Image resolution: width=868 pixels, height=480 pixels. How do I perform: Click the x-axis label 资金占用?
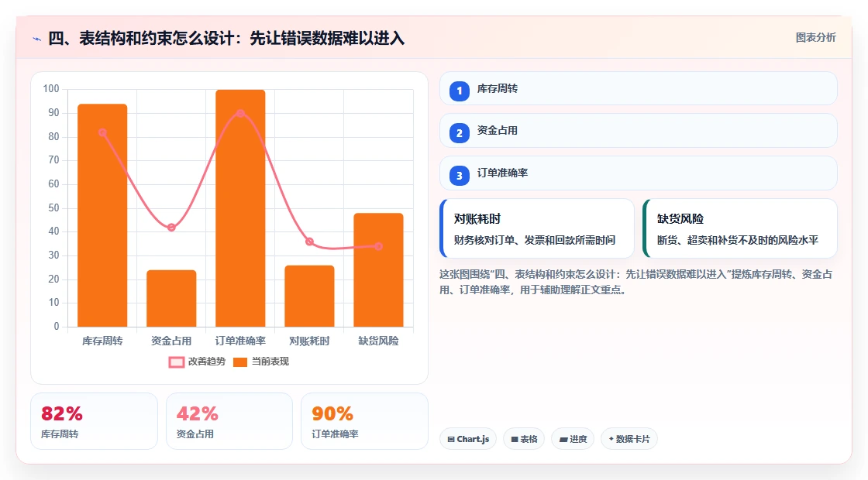click(171, 341)
